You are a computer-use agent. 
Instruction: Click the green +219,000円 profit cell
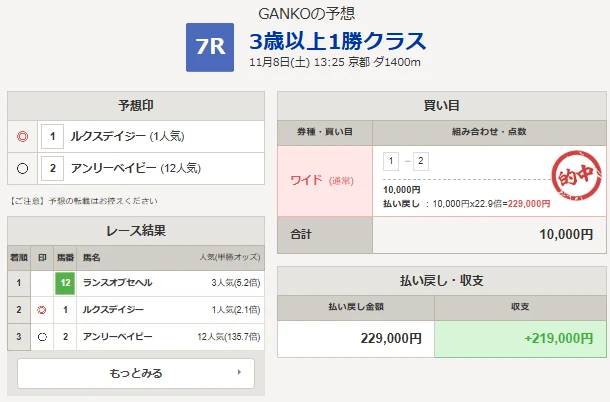pos(520,338)
